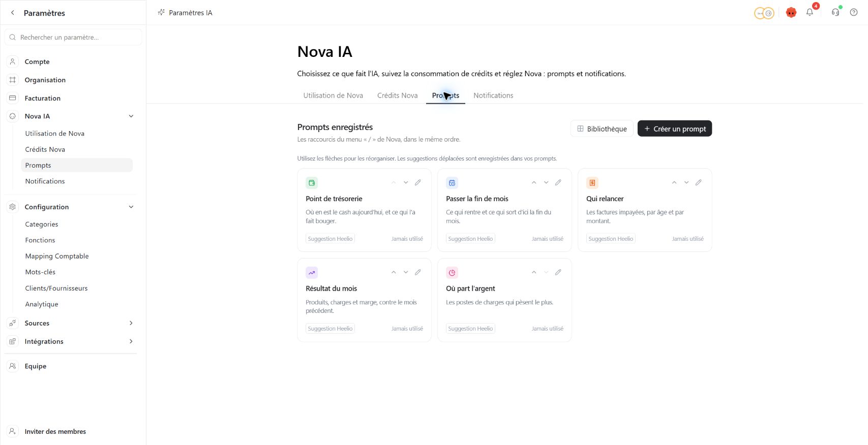
Task: Switch to Crédits Nova tab
Action: tap(397, 96)
